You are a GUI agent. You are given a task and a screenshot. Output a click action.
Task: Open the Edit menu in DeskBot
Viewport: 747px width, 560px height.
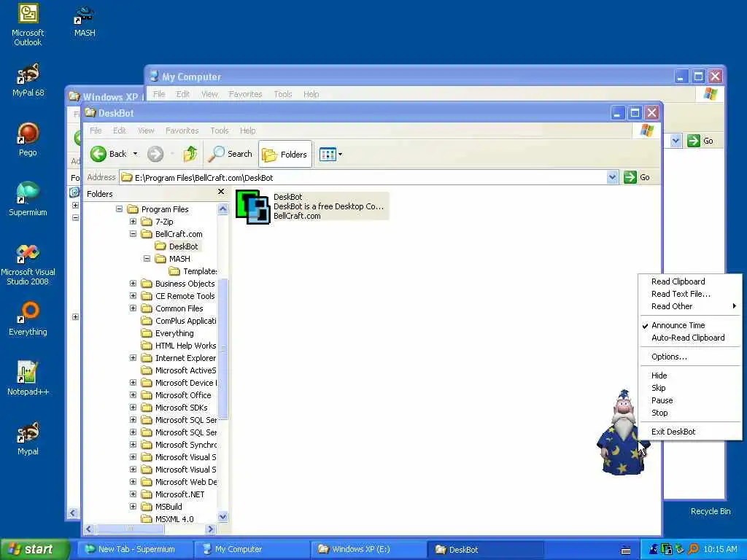[x=119, y=131]
